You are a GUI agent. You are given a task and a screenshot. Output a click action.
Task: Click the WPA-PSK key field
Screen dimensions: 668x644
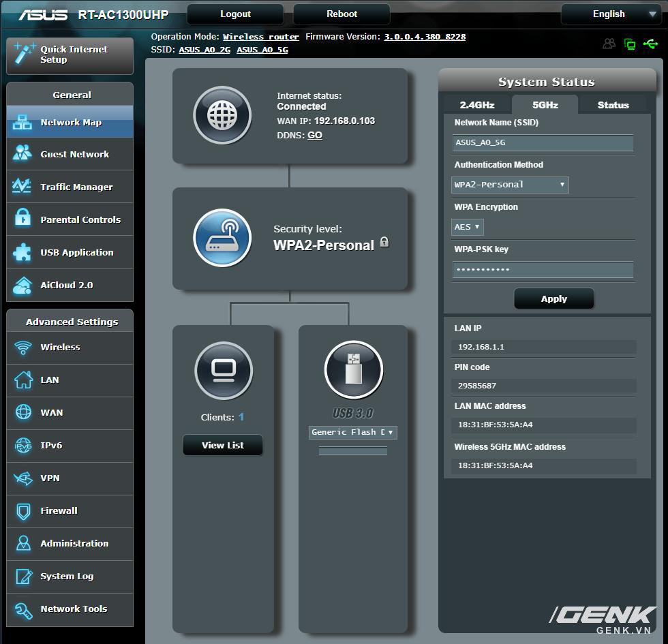[543, 270]
